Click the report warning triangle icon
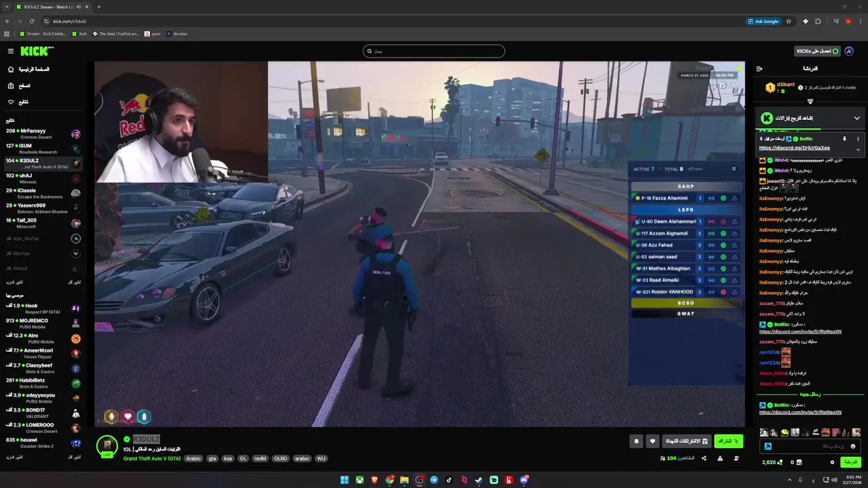The width and height of the screenshot is (868, 488). [x=719, y=458]
